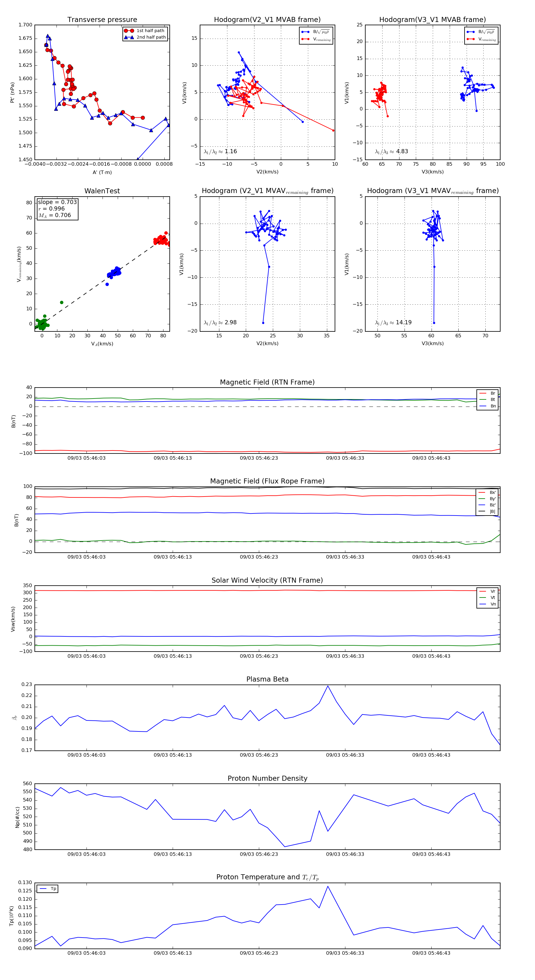Click the "Vsw(km/s)" y-axis label

click(x=12, y=619)
